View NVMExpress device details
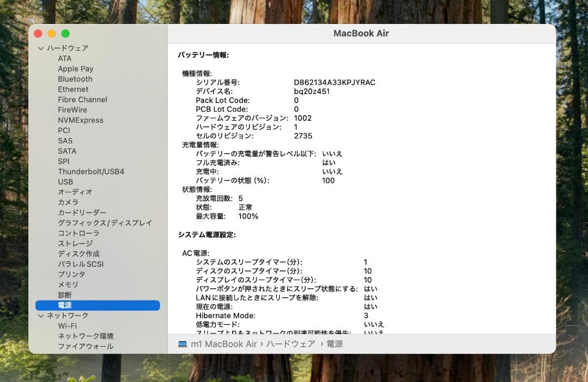This screenshot has width=588, height=382. [x=81, y=120]
